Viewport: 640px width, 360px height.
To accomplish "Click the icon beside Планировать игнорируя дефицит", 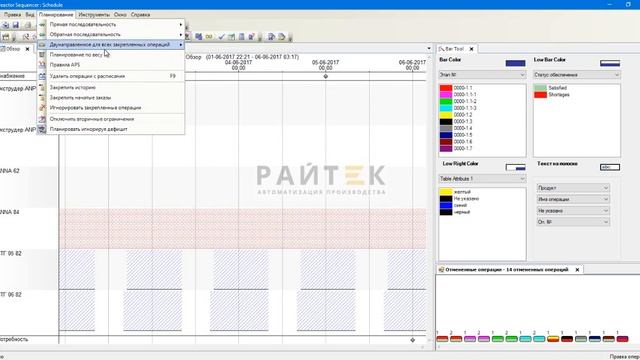I will tap(42, 129).
